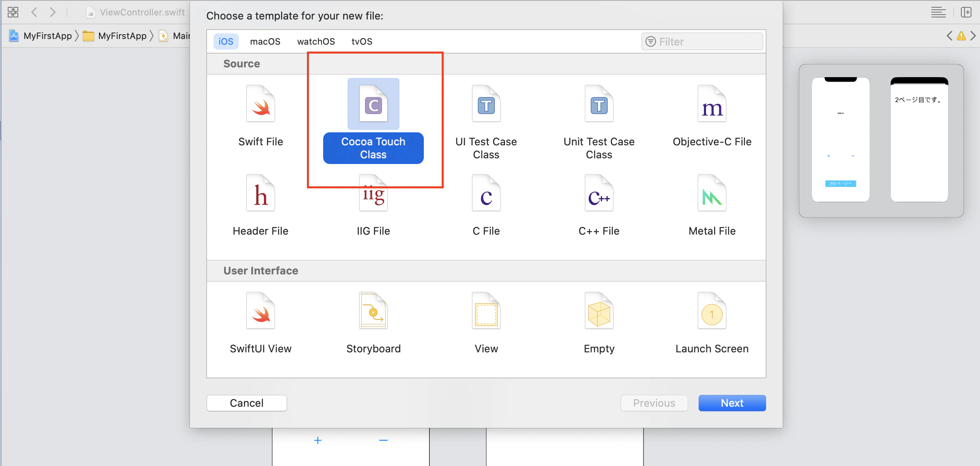This screenshot has width=980, height=466.
Task: Click the Cancel button
Action: (246, 403)
